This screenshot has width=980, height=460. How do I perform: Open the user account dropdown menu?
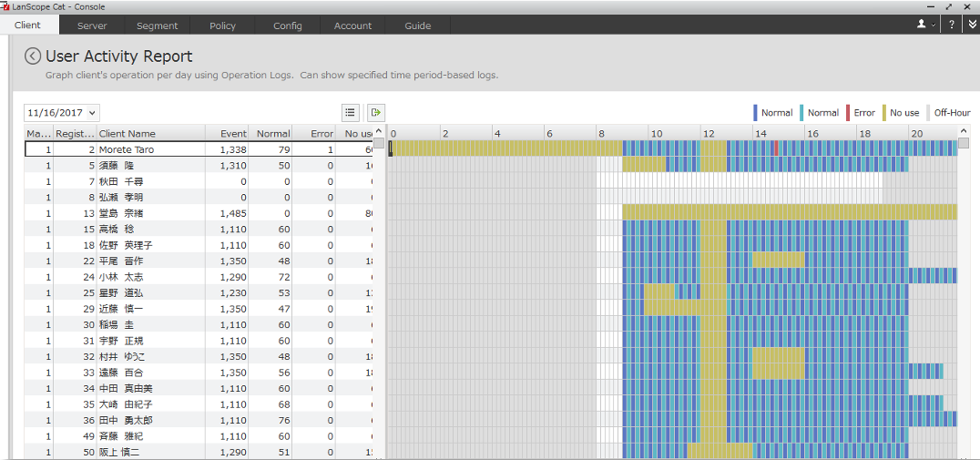pos(926,25)
